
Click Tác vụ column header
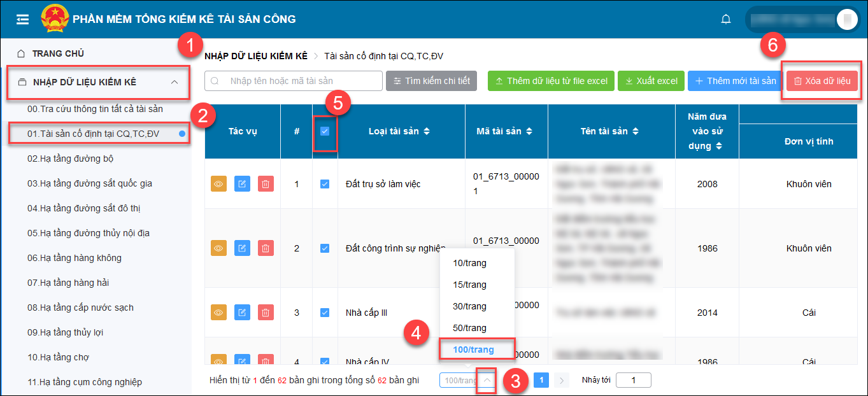[x=242, y=131]
